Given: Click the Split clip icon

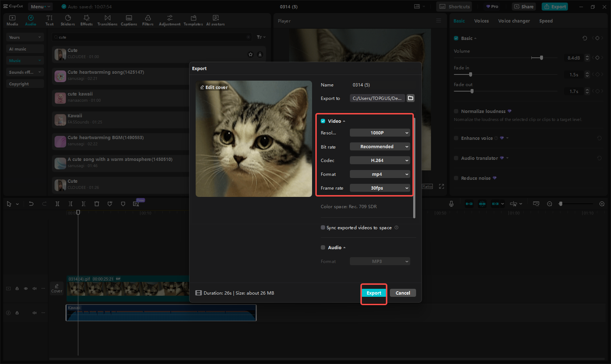Looking at the screenshot, I should (57, 204).
